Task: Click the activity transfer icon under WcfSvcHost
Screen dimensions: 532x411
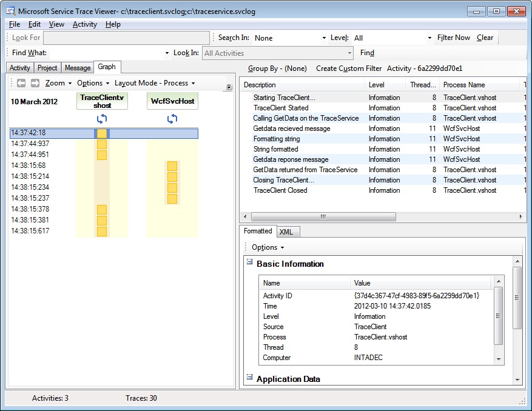Action: (172, 119)
